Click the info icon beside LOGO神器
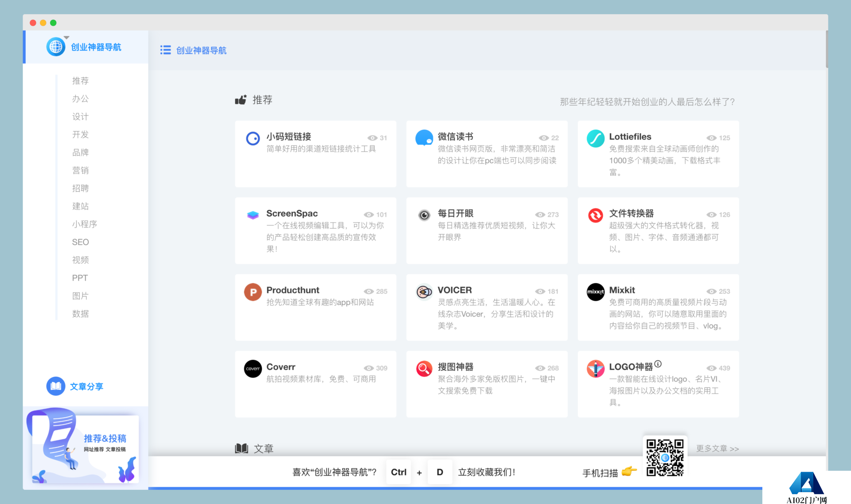 [x=658, y=364]
